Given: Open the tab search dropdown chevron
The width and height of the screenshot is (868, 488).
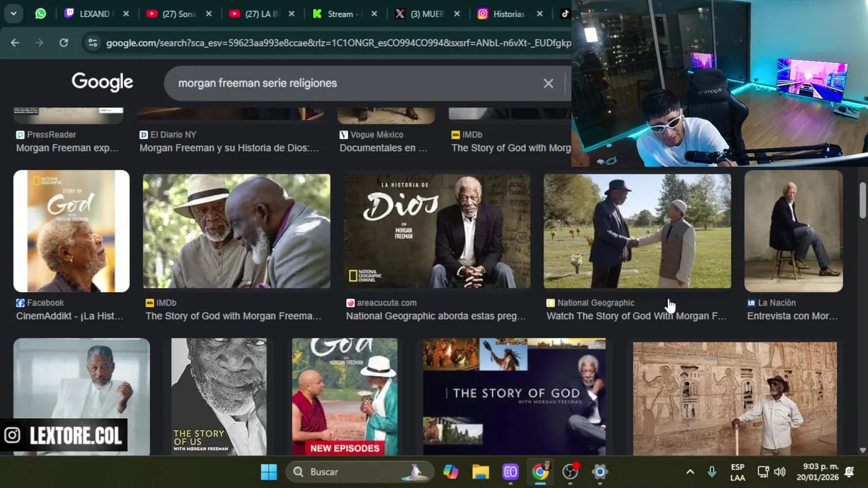Looking at the screenshot, I should [14, 14].
